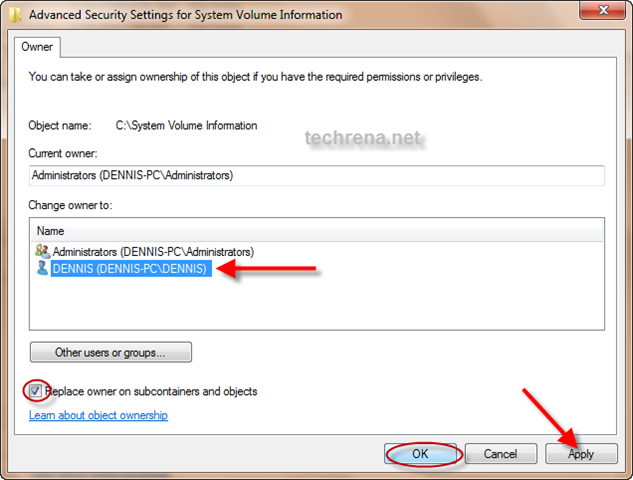
Task: Toggle Replace owner on subcontainers checkbox
Action: (x=36, y=391)
